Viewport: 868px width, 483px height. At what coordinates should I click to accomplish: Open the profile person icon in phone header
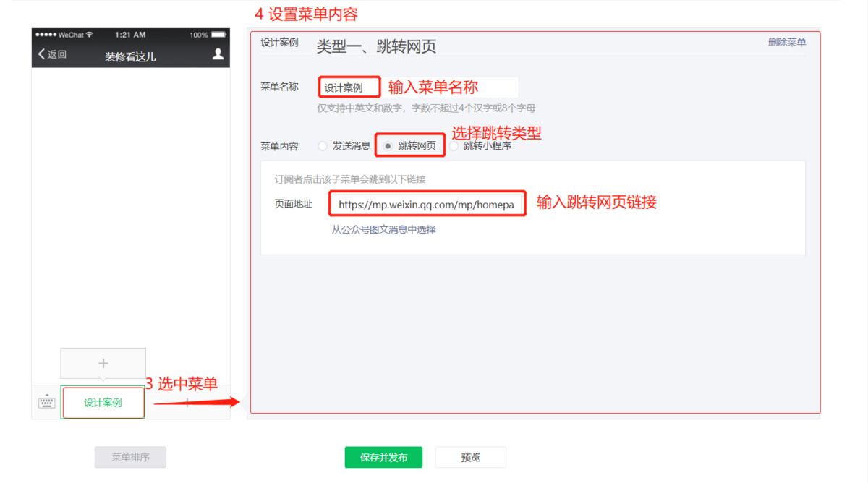[218, 54]
